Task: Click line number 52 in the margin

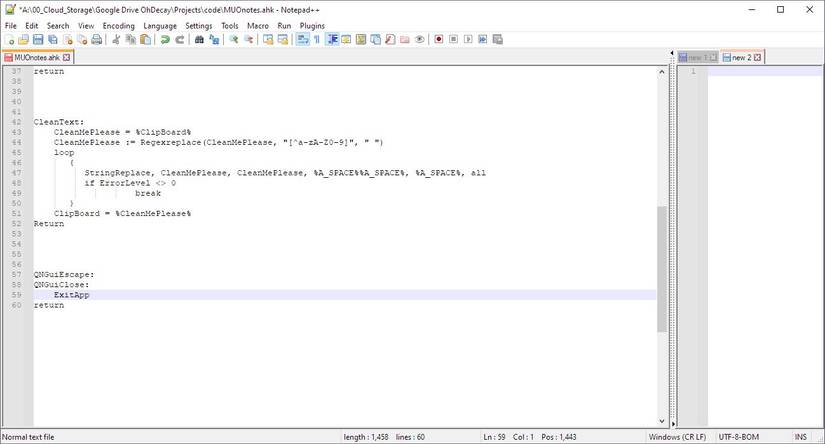Action: click(16, 224)
